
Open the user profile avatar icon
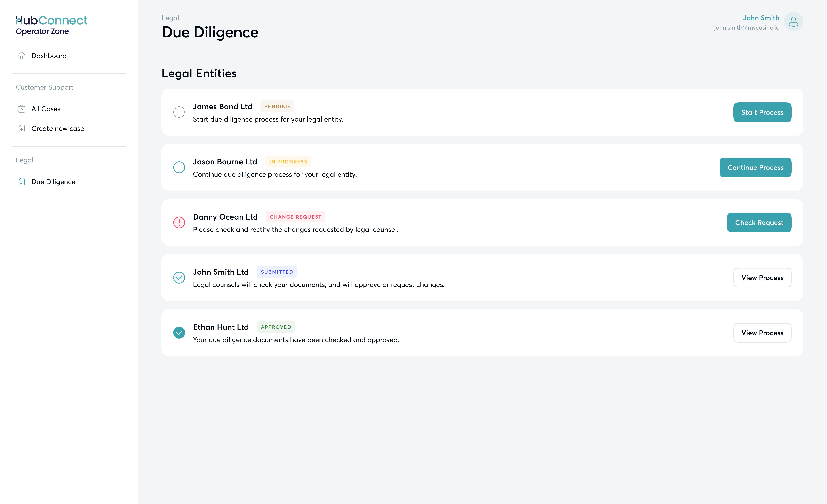coord(793,22)
